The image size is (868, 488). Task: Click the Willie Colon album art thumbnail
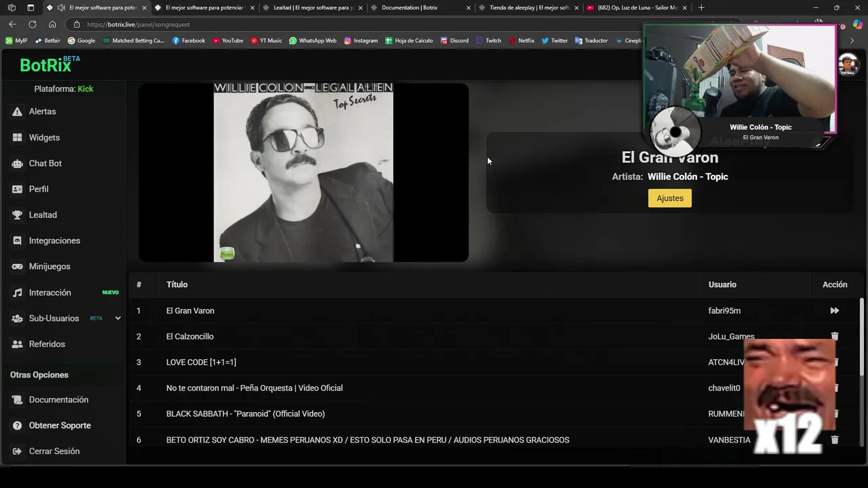point(303,172)
